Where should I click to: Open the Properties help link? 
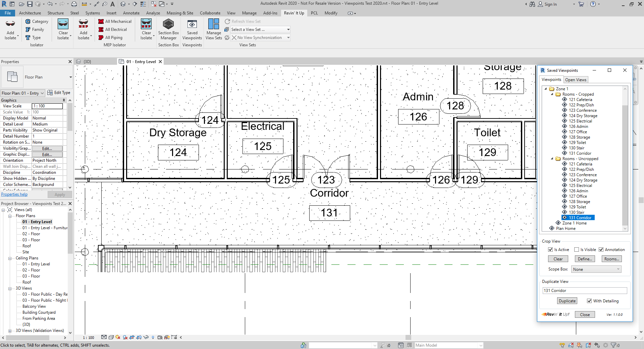[x=14, y=194]
